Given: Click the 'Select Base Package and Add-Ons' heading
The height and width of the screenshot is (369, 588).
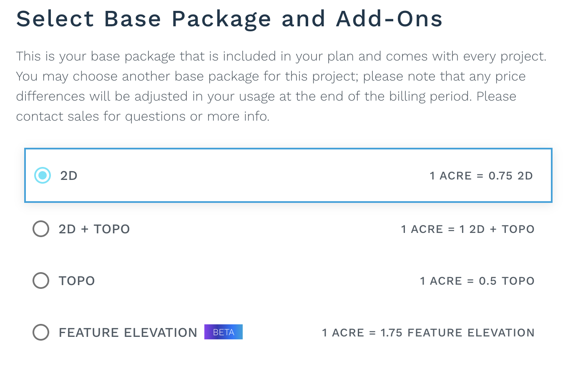Looking at the screenshot, I should coord(229,19).
